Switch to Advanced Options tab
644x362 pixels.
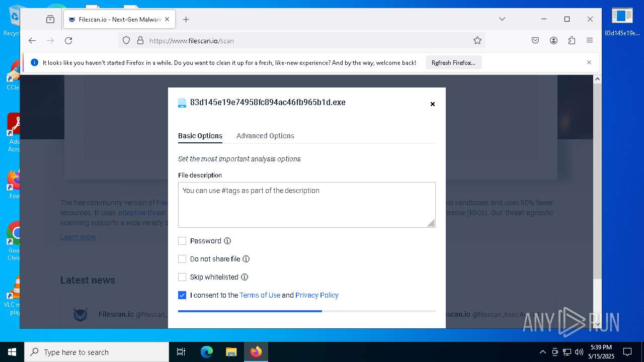tap(265, 136)
